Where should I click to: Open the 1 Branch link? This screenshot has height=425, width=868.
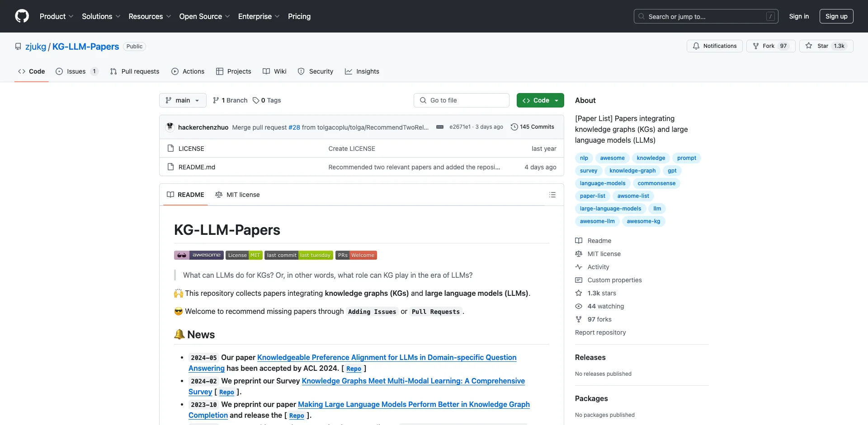pos(230,100)
